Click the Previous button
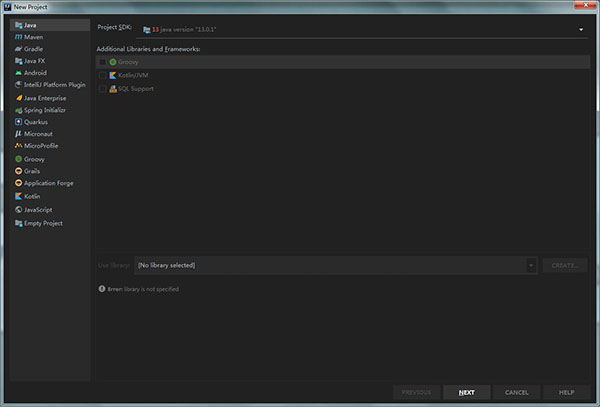600x407 pixels. 416,392
